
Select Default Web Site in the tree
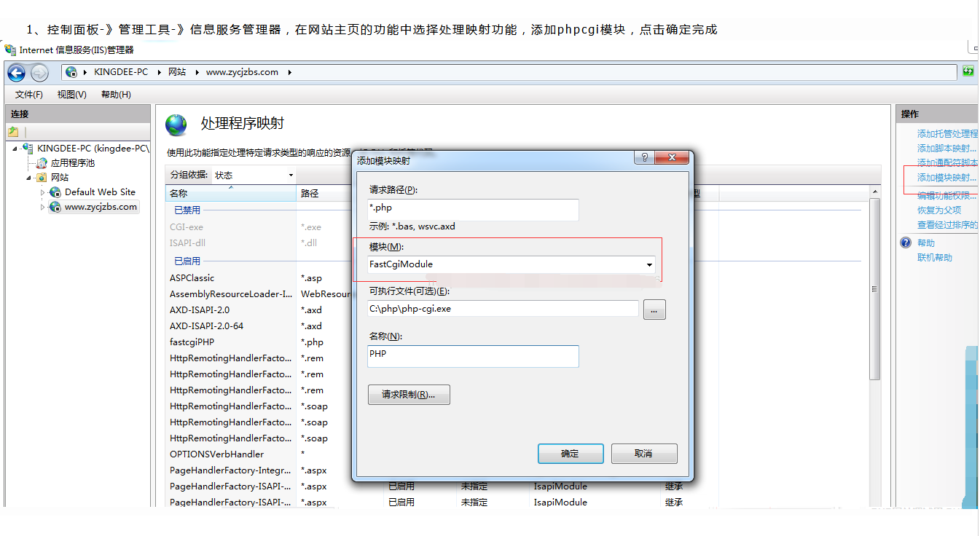(100, 192)
